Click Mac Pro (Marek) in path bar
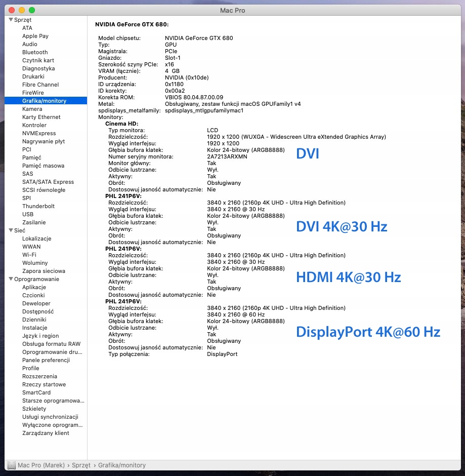Image resolution: width=465 pixels, height=476 pixels. (x=41, y=465)
